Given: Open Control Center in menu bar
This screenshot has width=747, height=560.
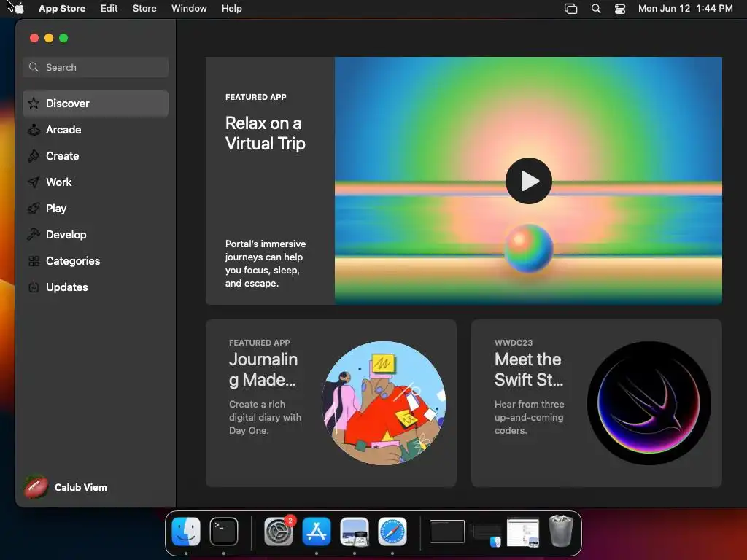Looking at the screenshot, I should (620, 9).
